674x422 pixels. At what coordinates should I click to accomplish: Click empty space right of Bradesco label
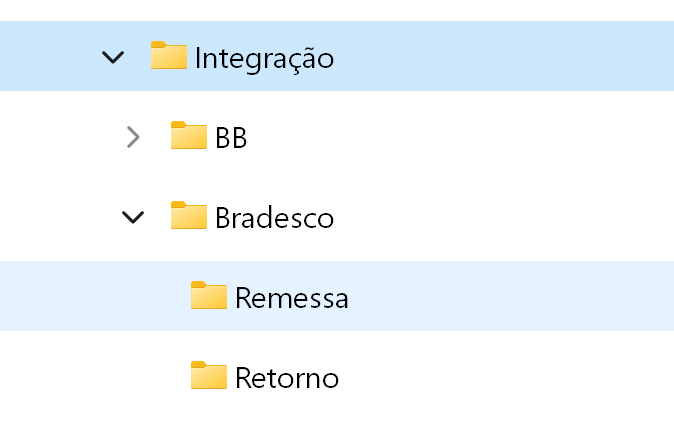click(x=500, y=217)
